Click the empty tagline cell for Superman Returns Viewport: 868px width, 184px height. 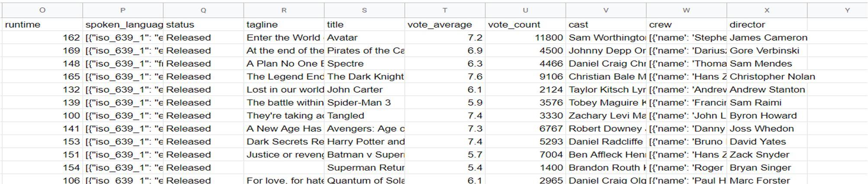284,168
